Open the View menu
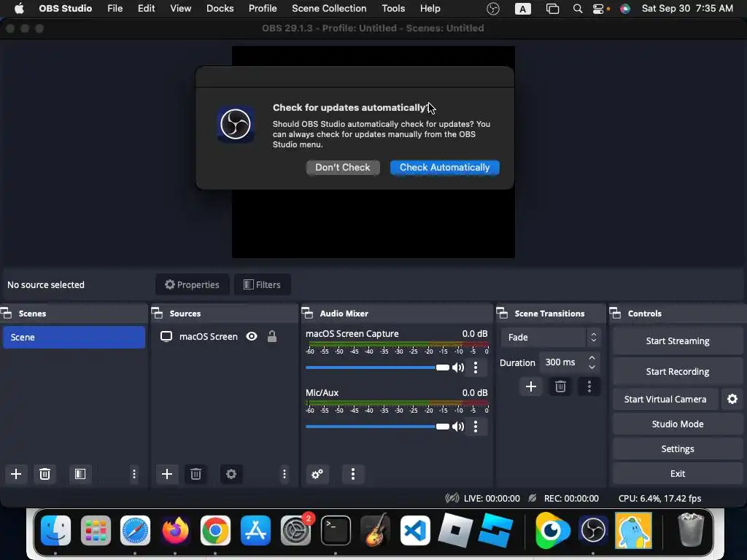The height and width of the screenshot is (560, 747). [181, 9]
